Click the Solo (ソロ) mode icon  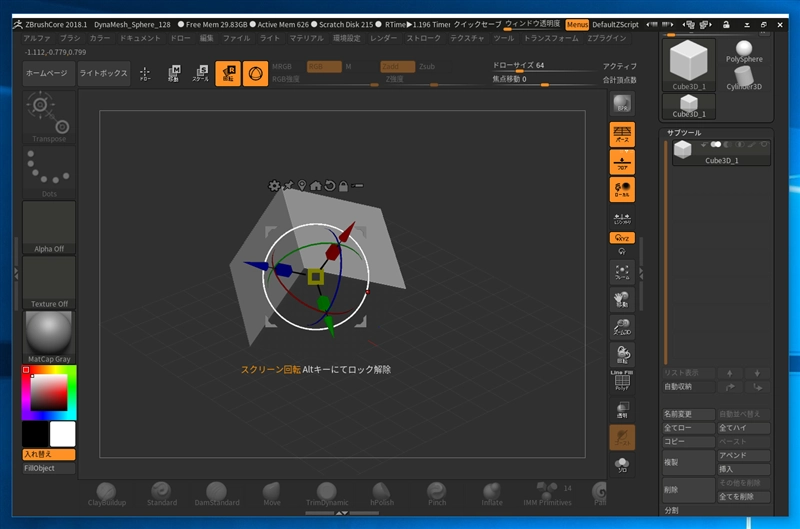[622, 465]
